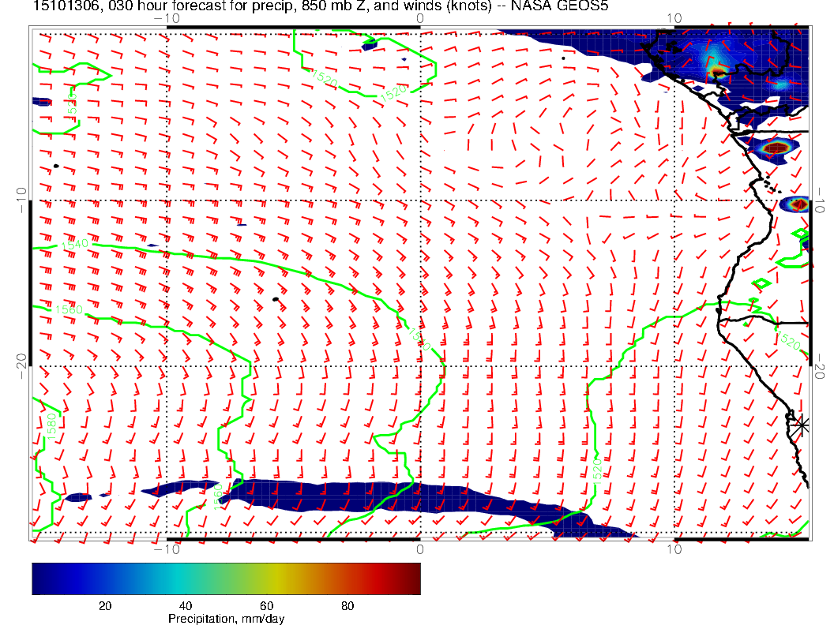
Task: Select the 80 tick label on the colorbar
Action: coord(347,605)
